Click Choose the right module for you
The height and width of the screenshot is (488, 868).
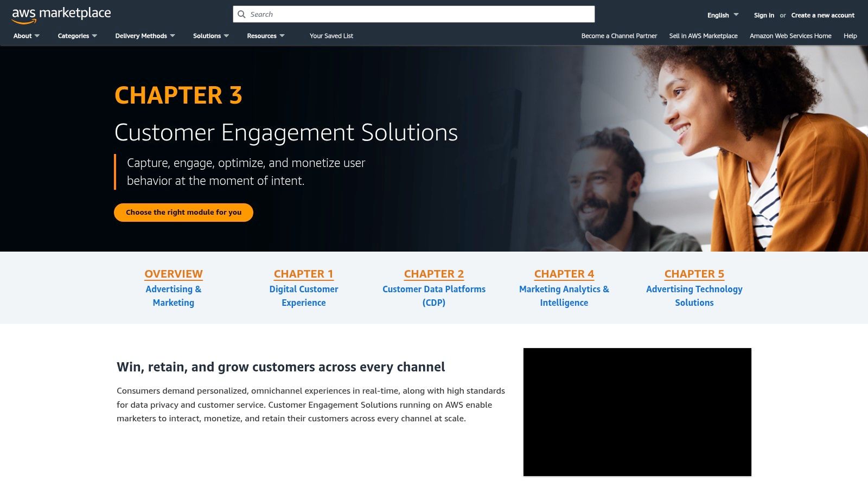183,213
